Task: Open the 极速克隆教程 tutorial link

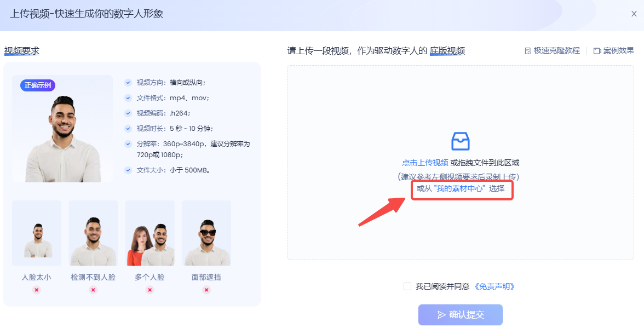Action: (556, 50)
